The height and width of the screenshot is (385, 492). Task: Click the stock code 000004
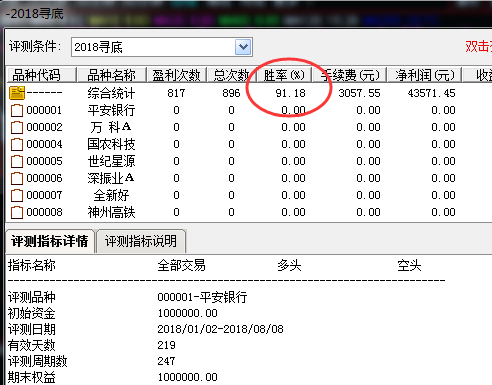pos(44,144)
